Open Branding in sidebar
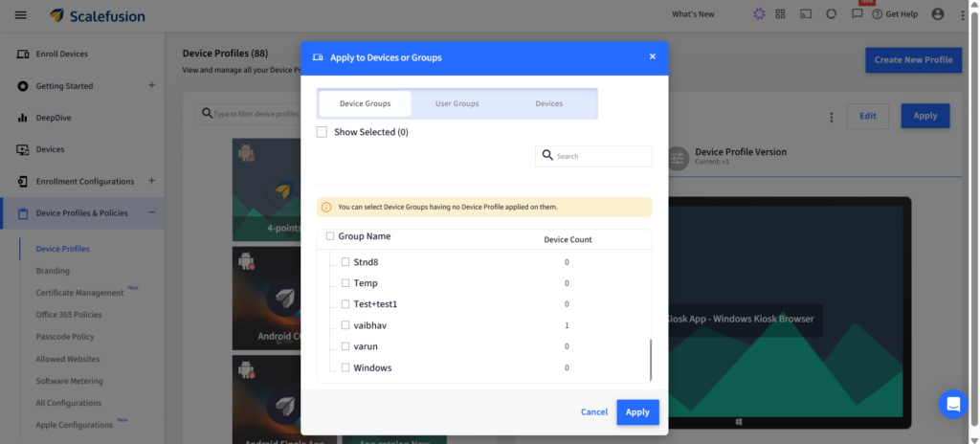 [53, 271]
